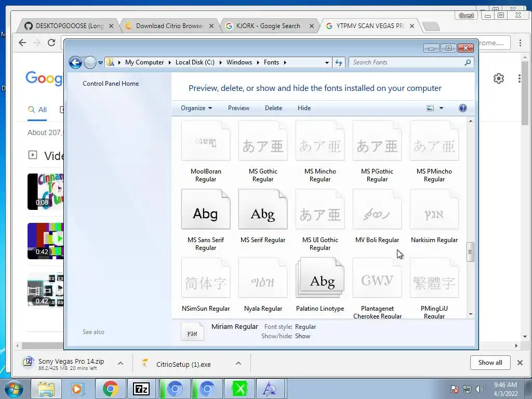Select the Palatino Linotype font family icon
This screenshot has width=532, height=399.
coord(320,278)
